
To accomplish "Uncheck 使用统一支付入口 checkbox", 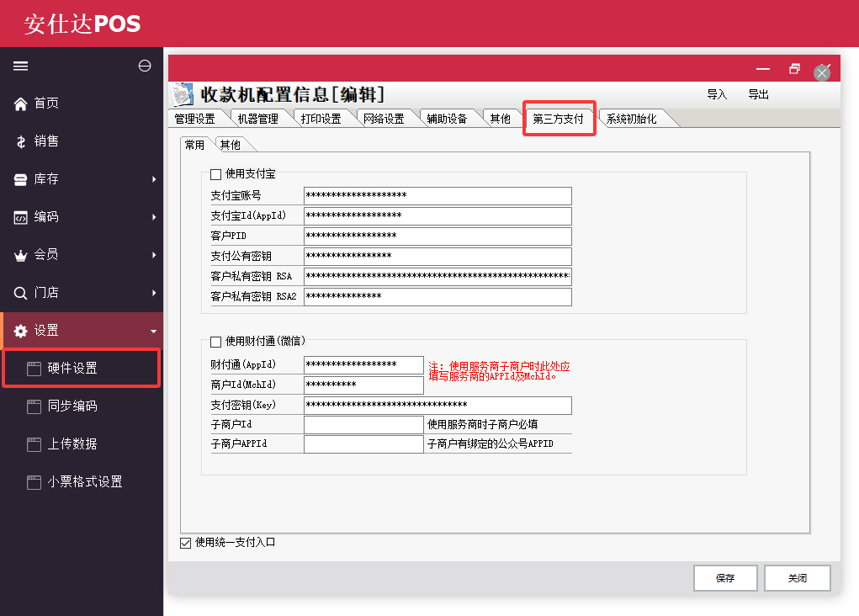I will tap(185, 543).
